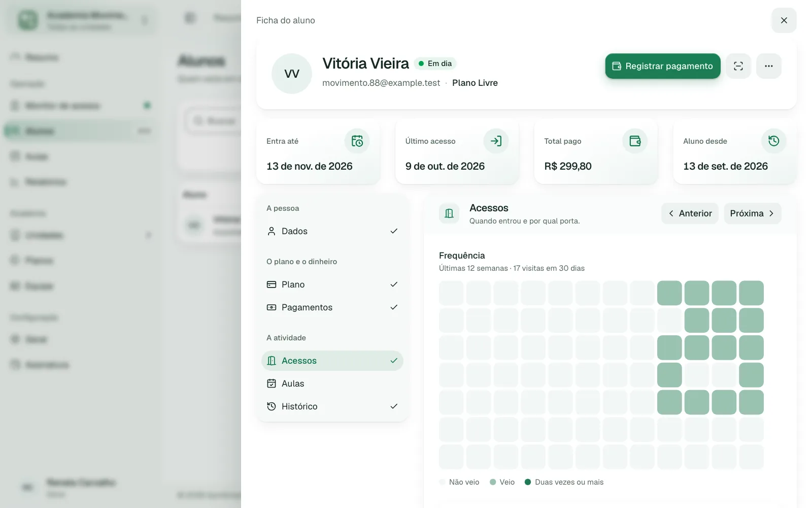Click the clock-rewind icon next to Histórico
This screenshot has width=812, height=508.
[272, 406]
